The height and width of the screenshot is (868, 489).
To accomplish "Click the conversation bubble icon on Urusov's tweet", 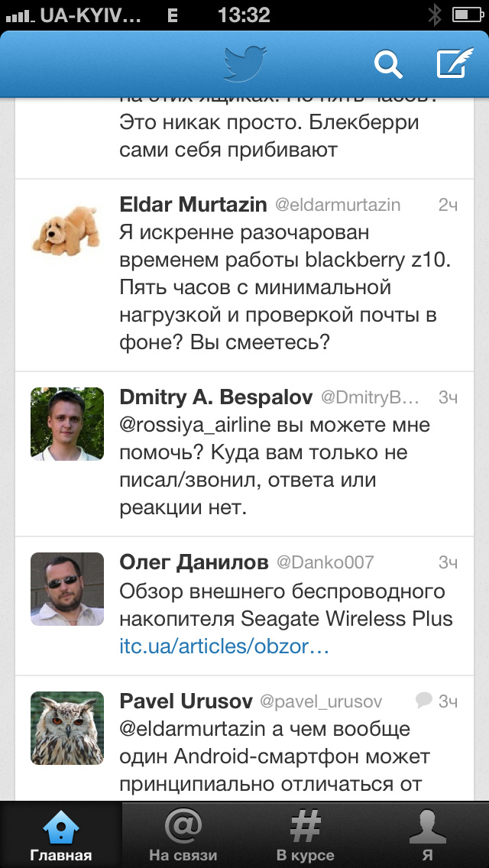I will (x=424, y=700).
